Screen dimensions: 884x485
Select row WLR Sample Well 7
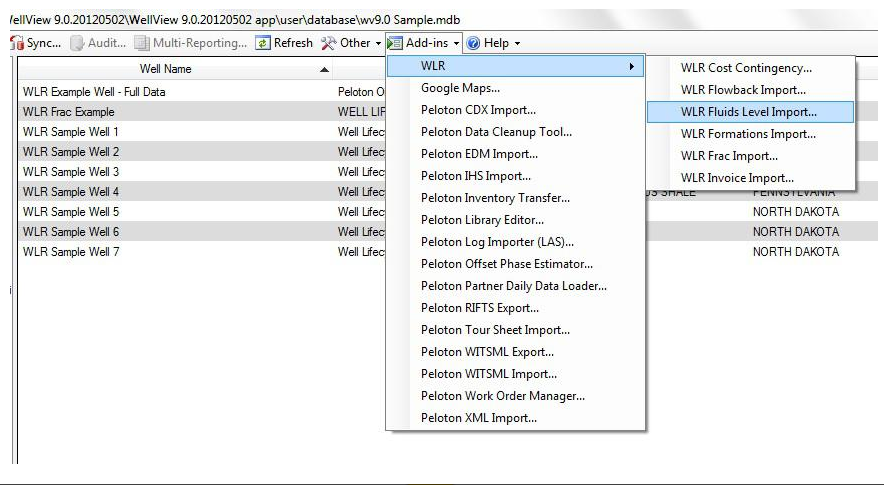[202, 252]
